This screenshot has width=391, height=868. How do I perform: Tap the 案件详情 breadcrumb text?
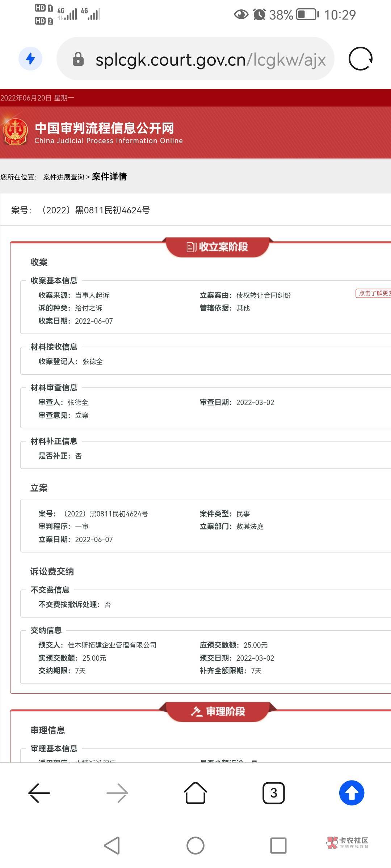109,177
